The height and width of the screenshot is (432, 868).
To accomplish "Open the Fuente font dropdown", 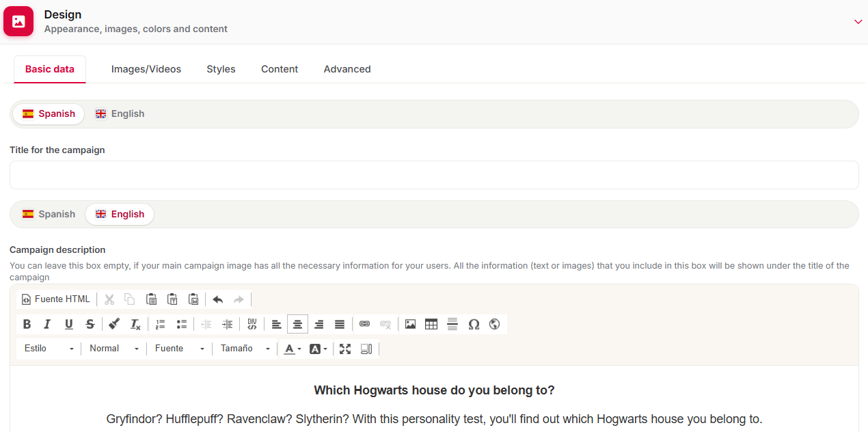I will 180,349.
